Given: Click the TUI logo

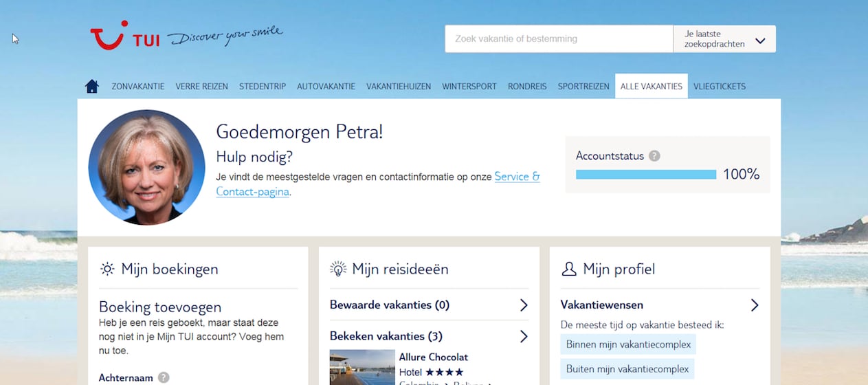Looking at the screenshot, I should tap(124, 36).
